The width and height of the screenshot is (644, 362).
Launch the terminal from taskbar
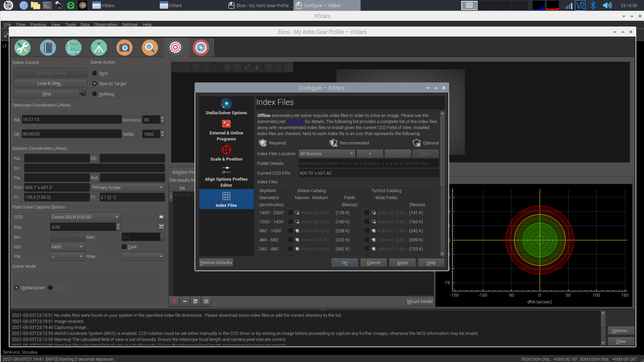[47, 5]
